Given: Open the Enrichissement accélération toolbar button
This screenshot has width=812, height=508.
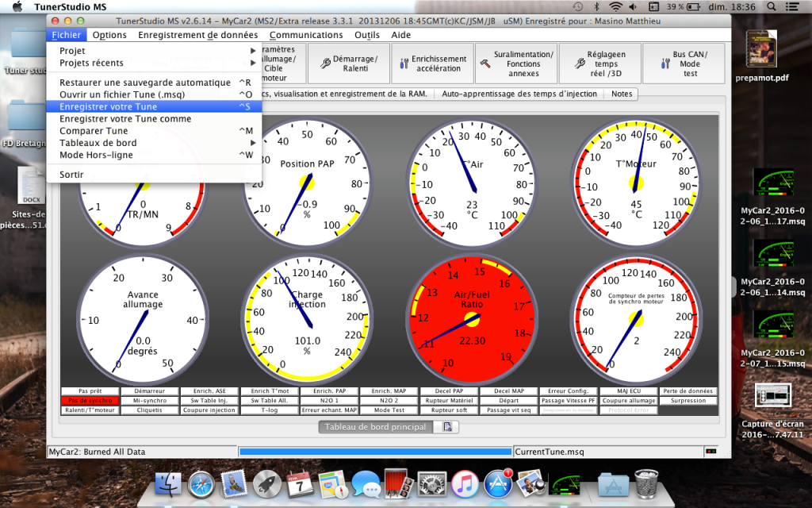Looking at the screenshot, I should 432,63.
